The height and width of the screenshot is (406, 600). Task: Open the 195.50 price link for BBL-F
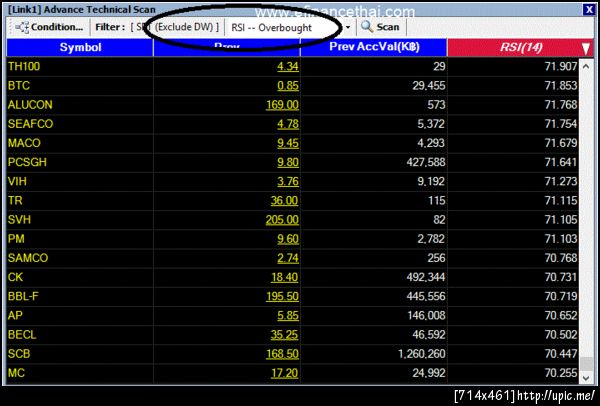[x=282, y=296]
